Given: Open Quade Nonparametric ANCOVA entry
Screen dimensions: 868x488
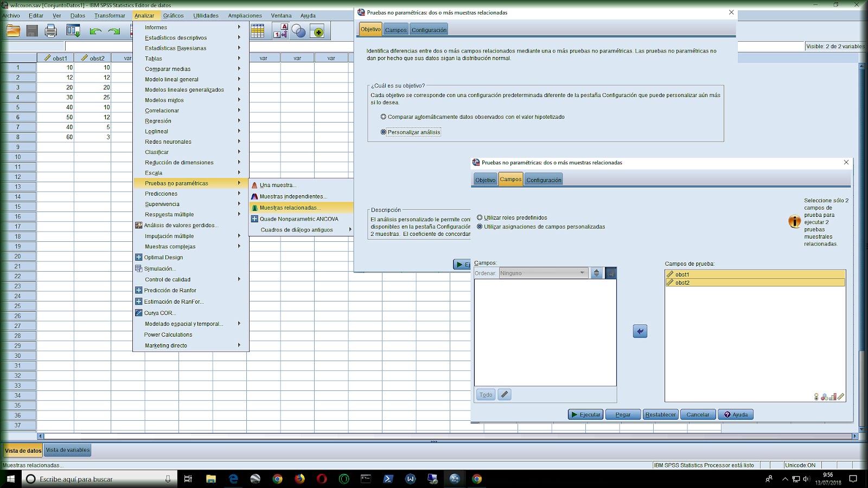Looking at the screenshot, I should coord(301,219).
